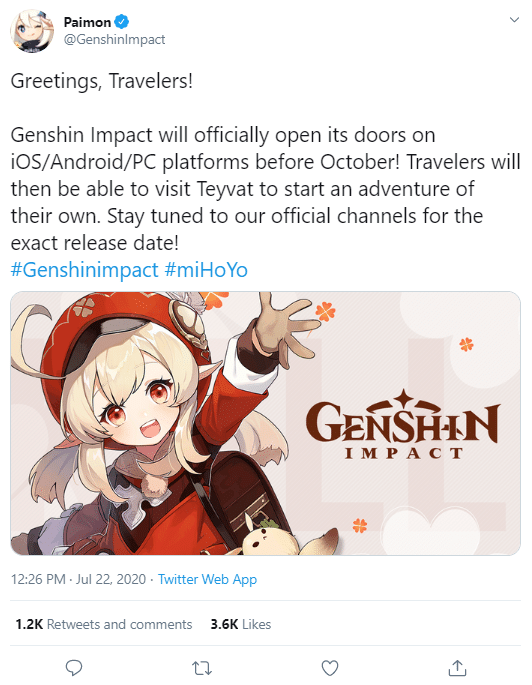Image resolution: width=532 pixels, height=685 pixels.
Task: View the 1.2K Retweets and comments
Action: tap(104, 624)
